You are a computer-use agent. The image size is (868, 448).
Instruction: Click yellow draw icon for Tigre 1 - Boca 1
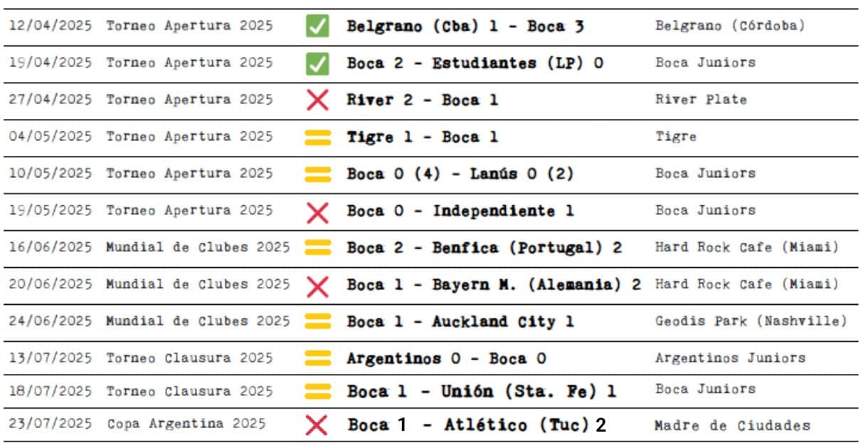click(x=317, y=137)
